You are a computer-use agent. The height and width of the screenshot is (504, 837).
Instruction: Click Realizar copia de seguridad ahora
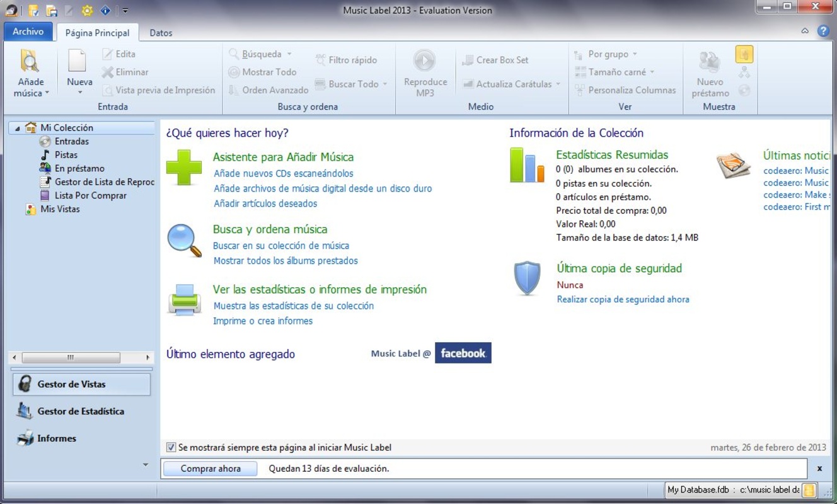[623, 299]
